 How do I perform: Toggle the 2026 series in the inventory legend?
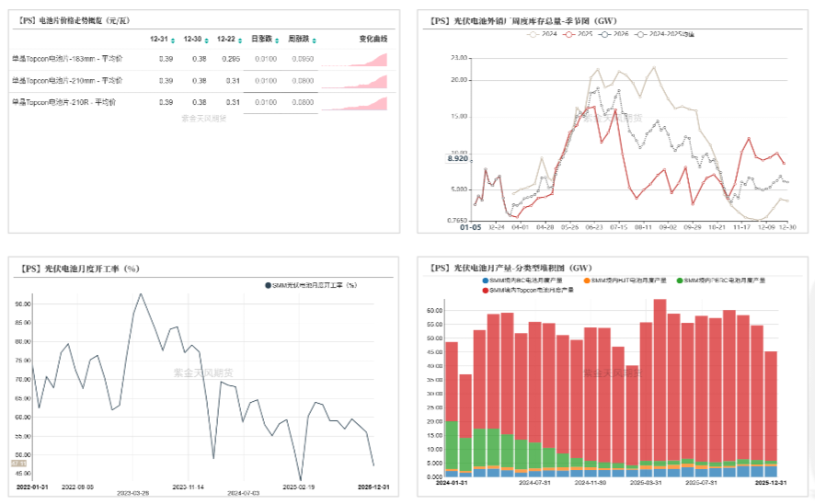coord(614,34)
